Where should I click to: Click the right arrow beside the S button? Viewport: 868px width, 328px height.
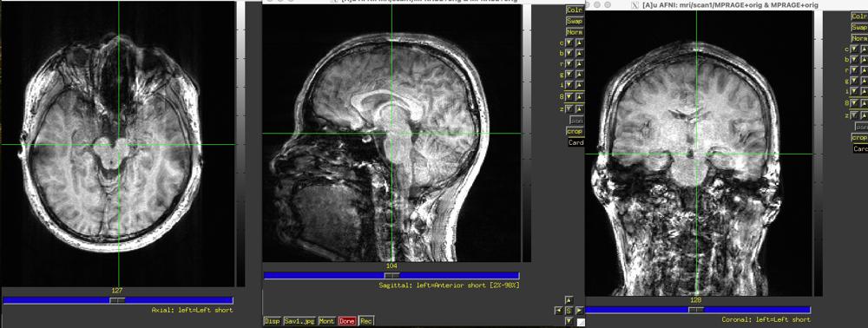[580, 311]
